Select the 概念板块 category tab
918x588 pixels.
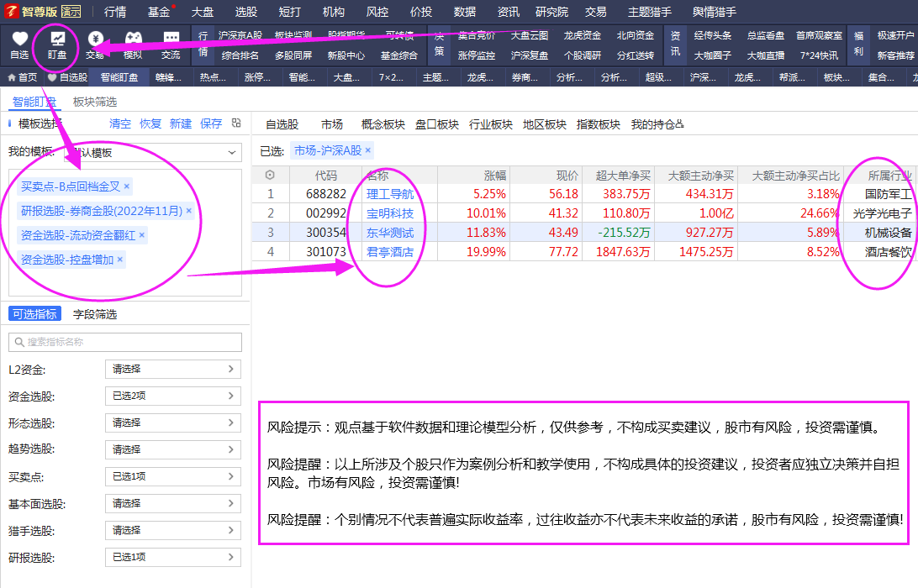pos(382,124)
